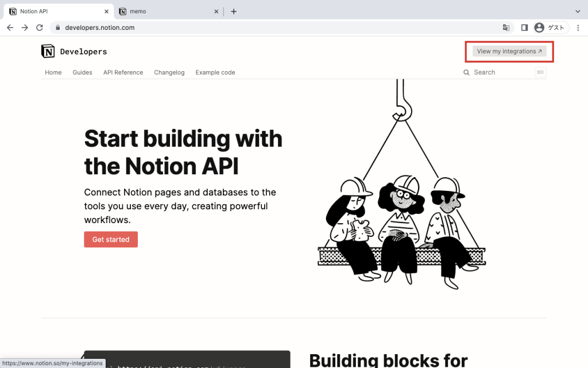Go to the Home nav item
Image resolution: width=588 pixels, height=368 pixels.
click(53, 72)
